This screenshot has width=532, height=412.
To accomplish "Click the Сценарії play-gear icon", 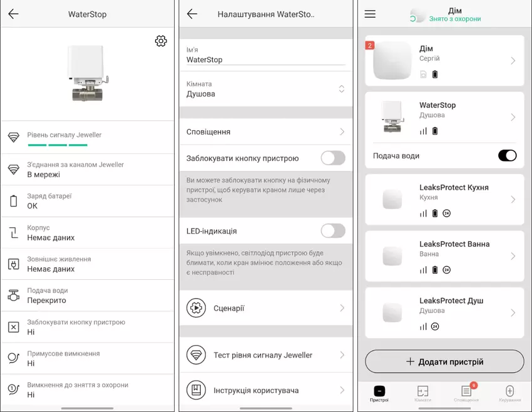I will pos(196,308).
